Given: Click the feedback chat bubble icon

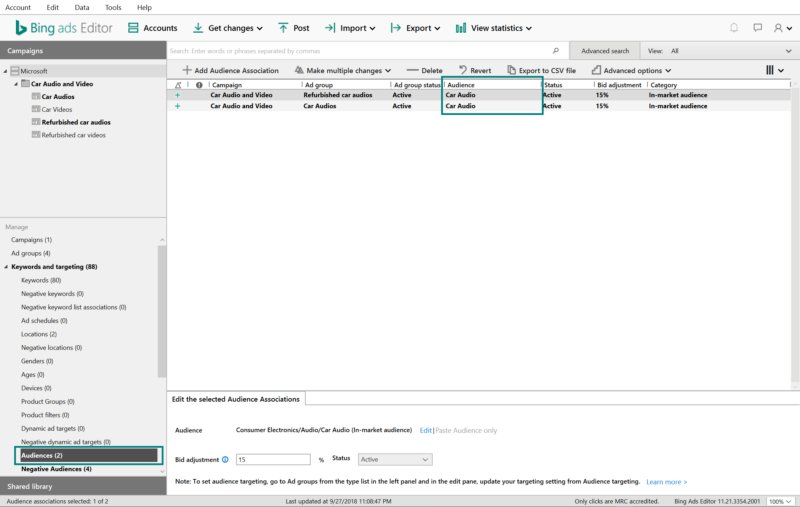Looking at the screenshot, I should [x=758, y=28].
